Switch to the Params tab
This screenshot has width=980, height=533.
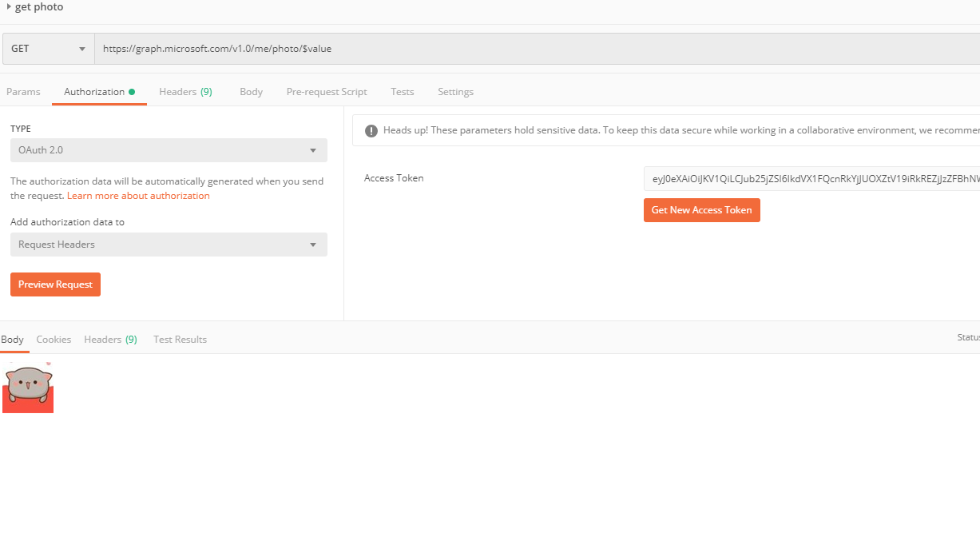(23, 92)
